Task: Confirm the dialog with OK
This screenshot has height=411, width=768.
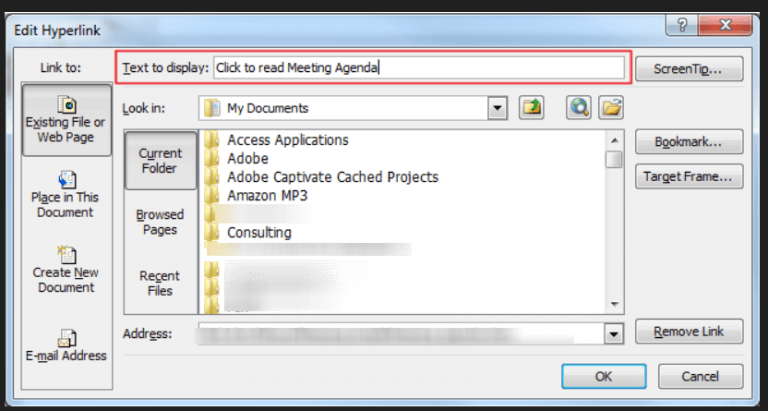Action: pyautogui.click(x=604, y=376)
